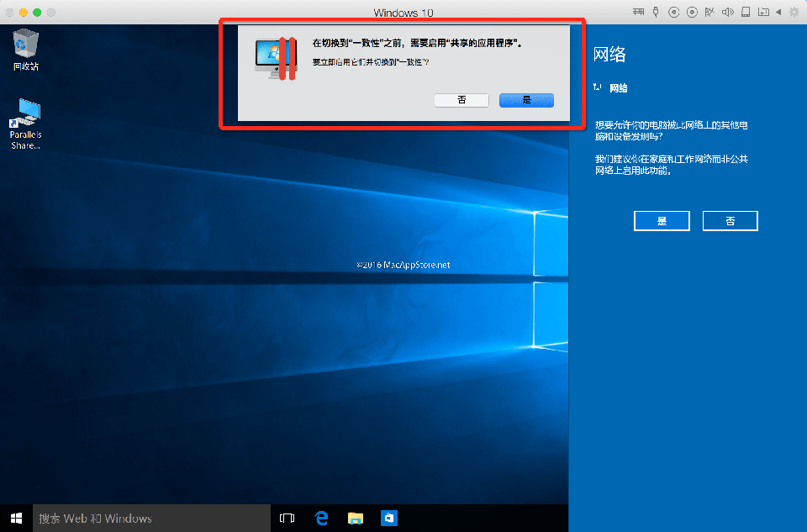Open Microsoft Edge from the taskbar

(x=321, y=519)
